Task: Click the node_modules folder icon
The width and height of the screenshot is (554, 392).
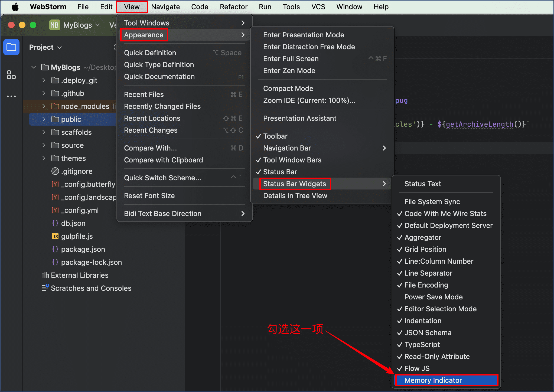Action: click(x=55, y=106)
